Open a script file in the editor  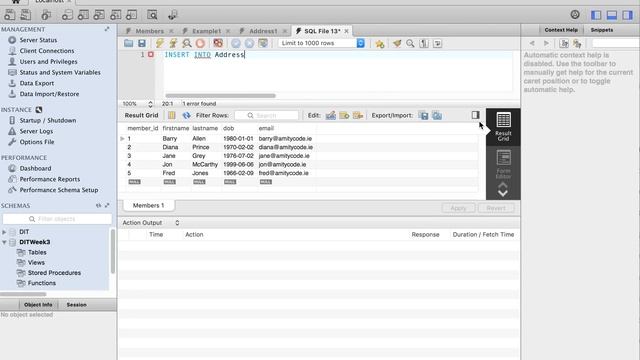point(129,43)
